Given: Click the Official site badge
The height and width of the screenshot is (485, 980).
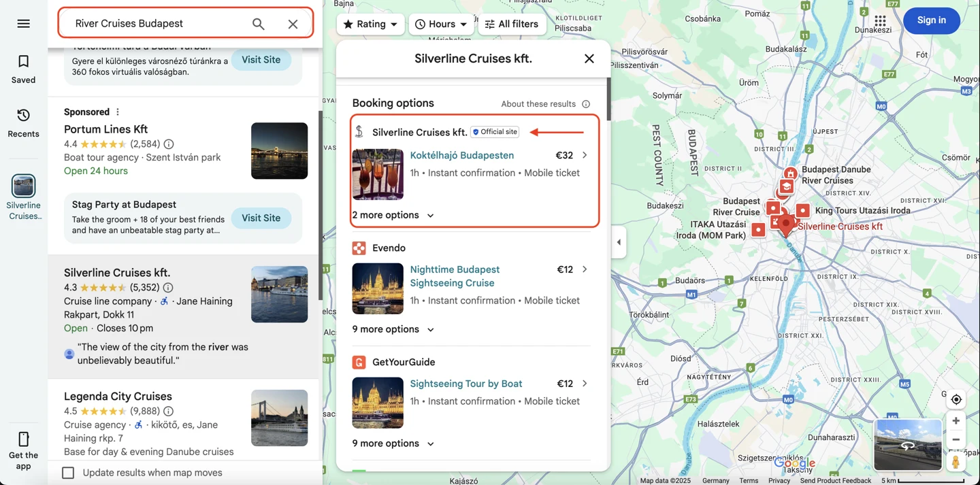Looking at the screenshot, I should (x=495, y=132).
